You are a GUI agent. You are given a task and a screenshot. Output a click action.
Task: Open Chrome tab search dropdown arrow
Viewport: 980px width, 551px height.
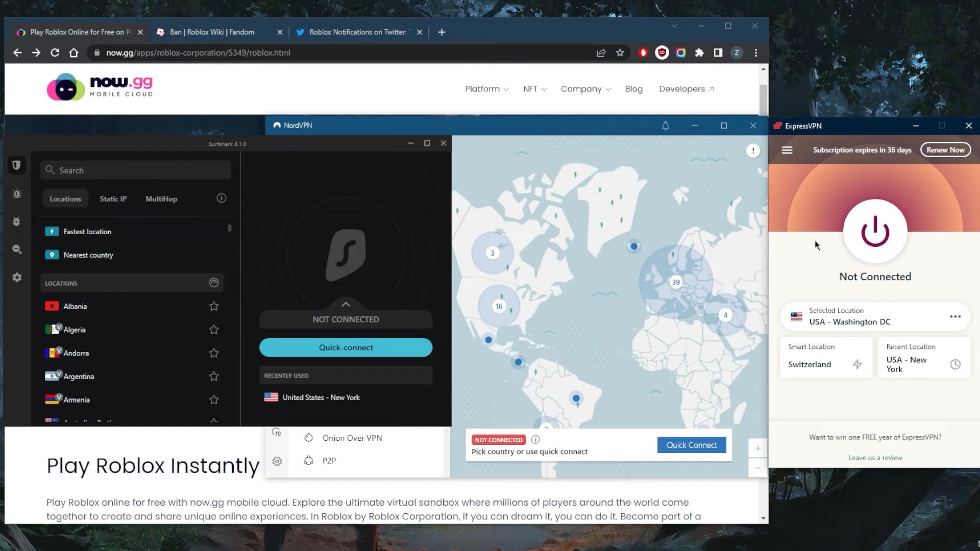coord(674,26)
